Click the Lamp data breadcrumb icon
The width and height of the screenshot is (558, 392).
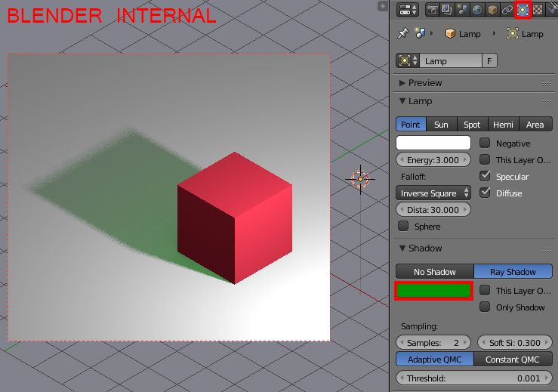(x=512, y=33)
